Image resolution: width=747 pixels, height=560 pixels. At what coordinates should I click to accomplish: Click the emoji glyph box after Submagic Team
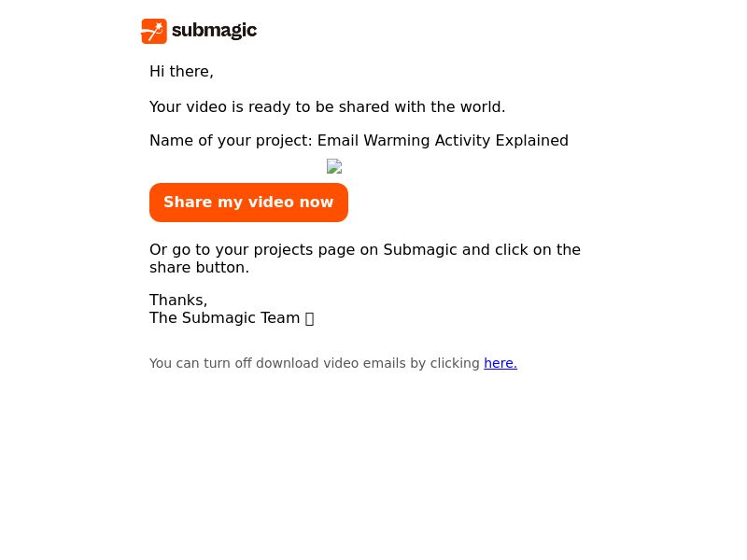[x=309, y=318]
